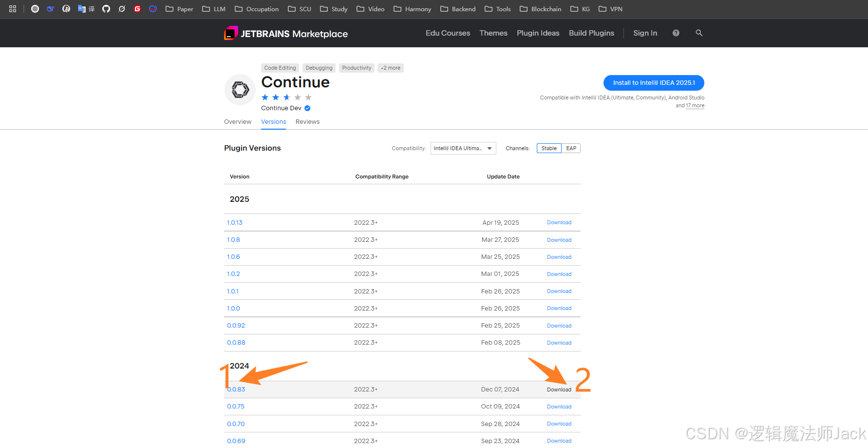Download version 1.0.13
Image resolution: width=868 pixels, height=448 pixels.
click(559, 223)
